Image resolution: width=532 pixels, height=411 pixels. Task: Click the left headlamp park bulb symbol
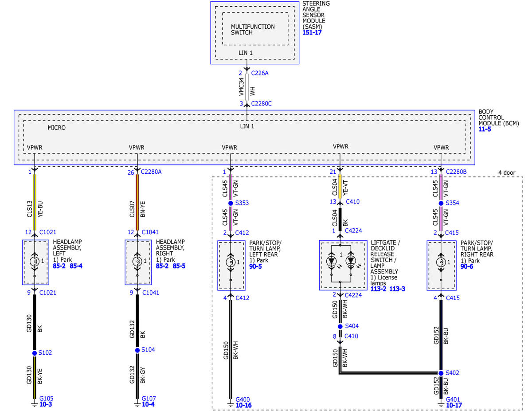click(x=35, y=262)
